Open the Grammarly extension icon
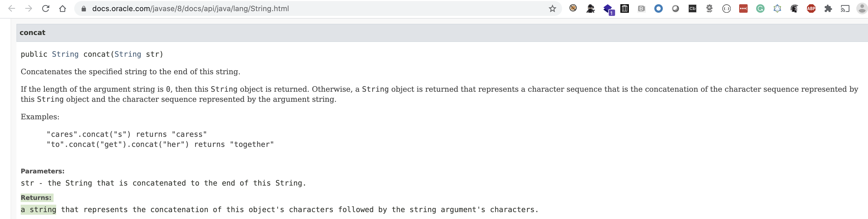 [x=760, y=9]
